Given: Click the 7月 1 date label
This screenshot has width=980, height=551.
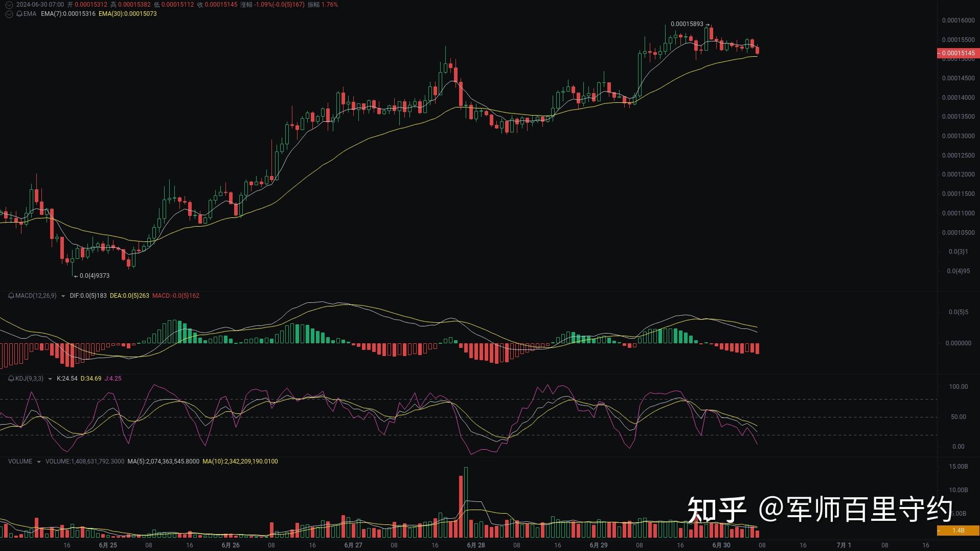Looking at the screenshot, I should point(844,545).
